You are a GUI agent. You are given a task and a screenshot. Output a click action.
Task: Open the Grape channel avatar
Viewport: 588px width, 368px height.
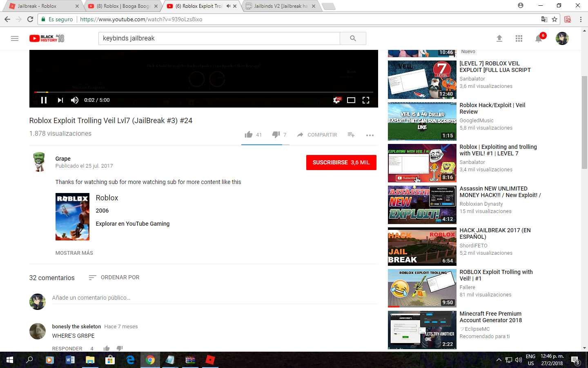tap(39, 162)
